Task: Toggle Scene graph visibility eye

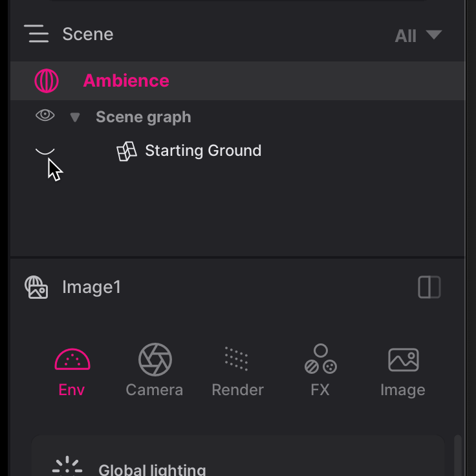Action: click(x=45, y=116)
